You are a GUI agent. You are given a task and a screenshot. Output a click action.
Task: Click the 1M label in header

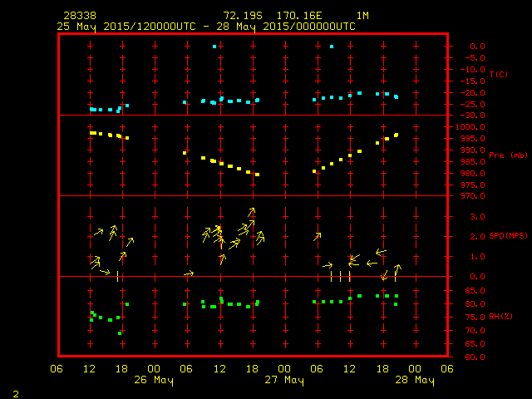coord(362,16)
